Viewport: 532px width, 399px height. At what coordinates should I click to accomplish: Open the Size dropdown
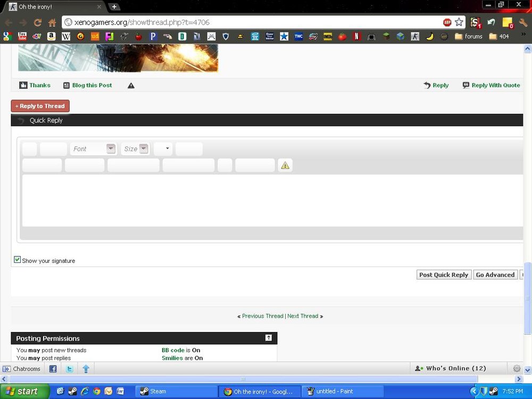(x=135, y=149)
